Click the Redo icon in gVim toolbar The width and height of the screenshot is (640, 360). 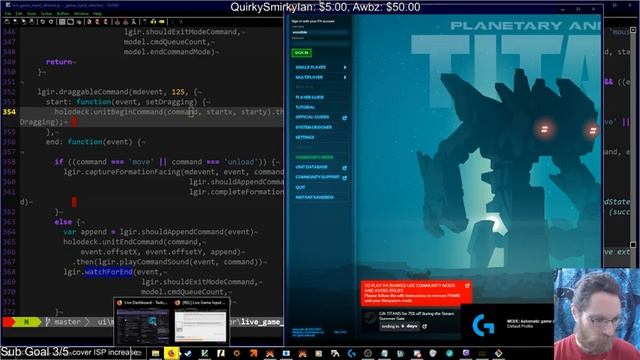(51, 22)
